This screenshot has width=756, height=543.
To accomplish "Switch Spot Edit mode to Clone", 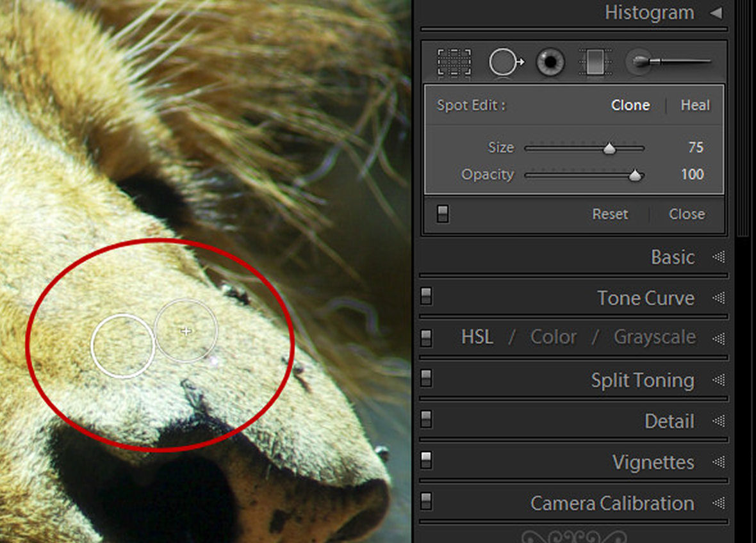I will (630, 105).
